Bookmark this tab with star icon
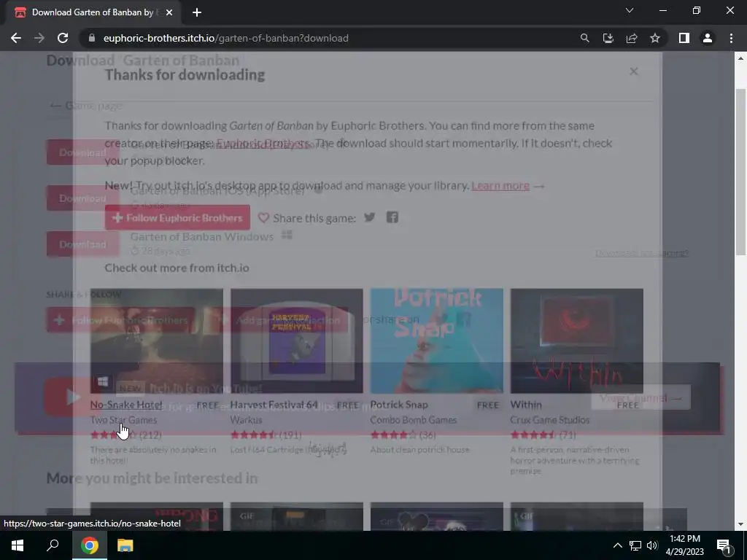The width and height of the screenshot is (747, 560). coord(655,38)
